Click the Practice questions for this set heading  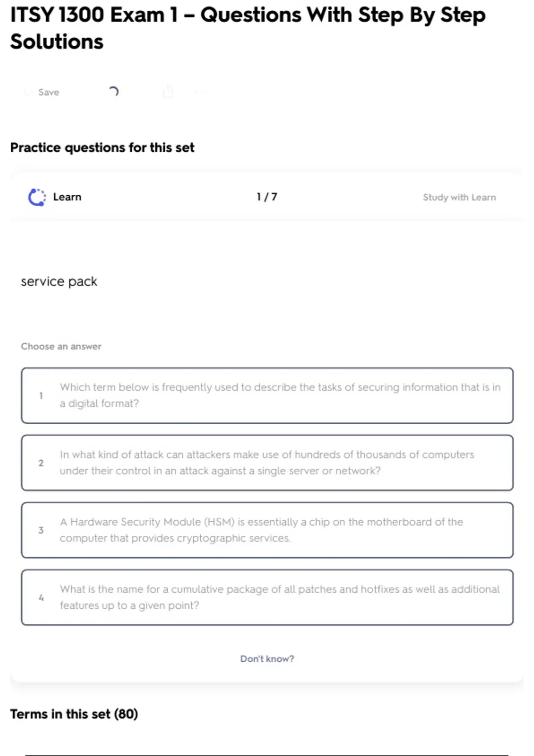point(102,147)
